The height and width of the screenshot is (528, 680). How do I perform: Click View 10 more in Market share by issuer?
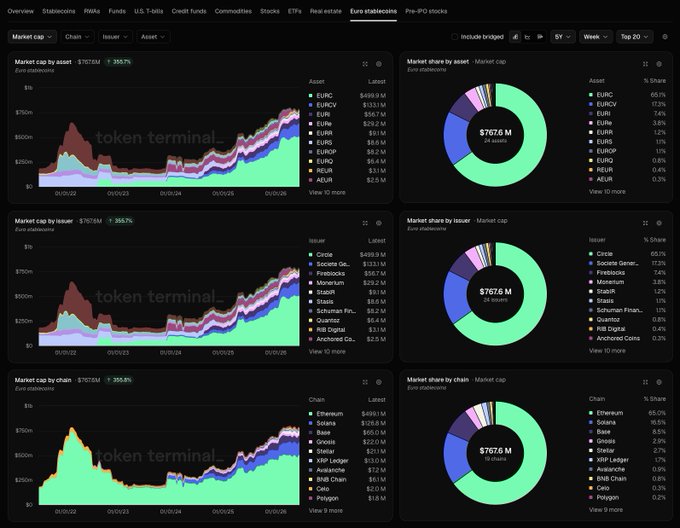pyautogui.click(x=607, y=351)
